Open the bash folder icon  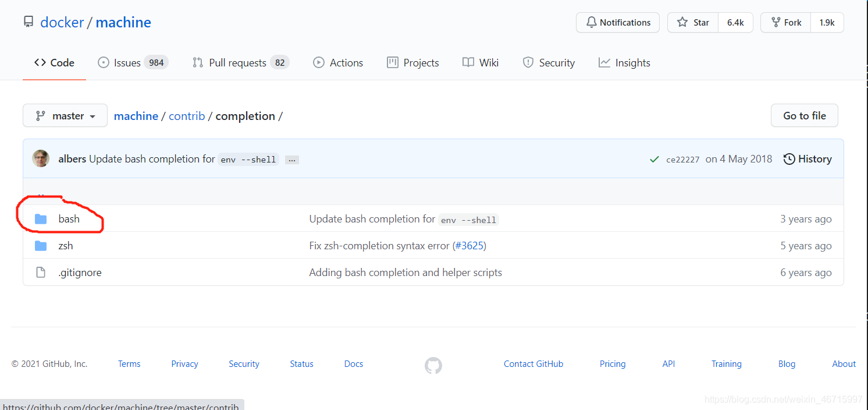41,218
